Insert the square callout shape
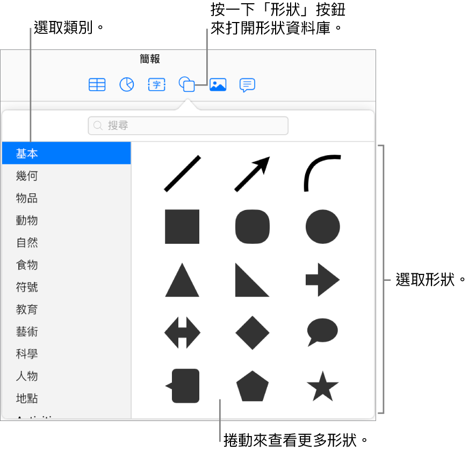 point(183,386)
